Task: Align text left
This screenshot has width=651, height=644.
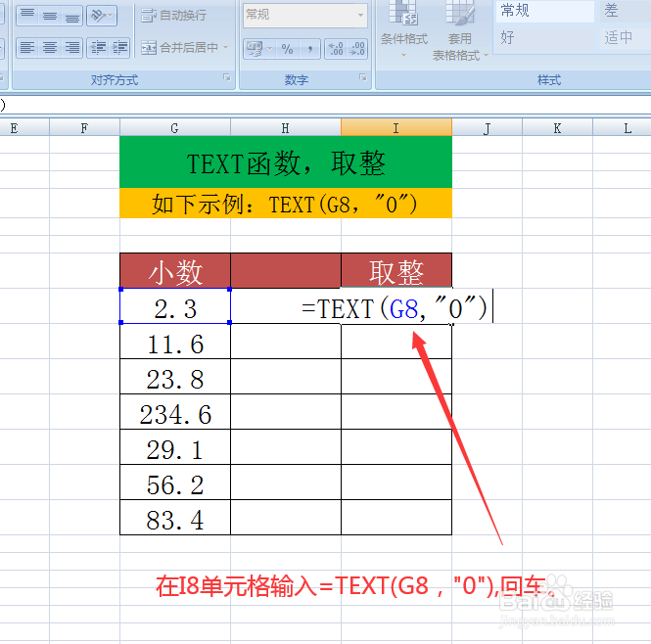Action: pos(27,48)
